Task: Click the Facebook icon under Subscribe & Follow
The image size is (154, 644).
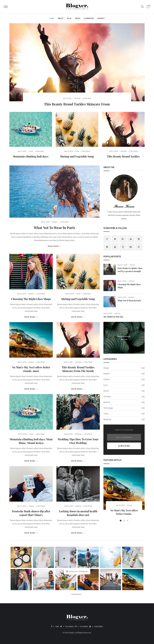Action: (x=107, y=239)
